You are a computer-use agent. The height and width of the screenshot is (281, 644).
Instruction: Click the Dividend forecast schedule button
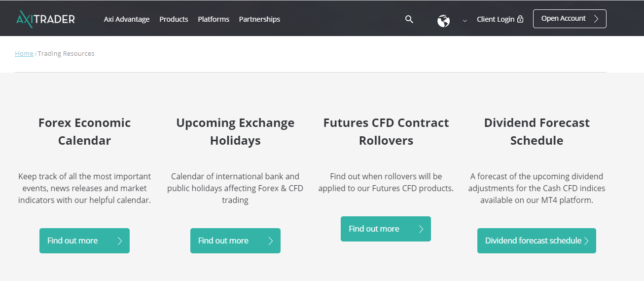click(533, 241)
